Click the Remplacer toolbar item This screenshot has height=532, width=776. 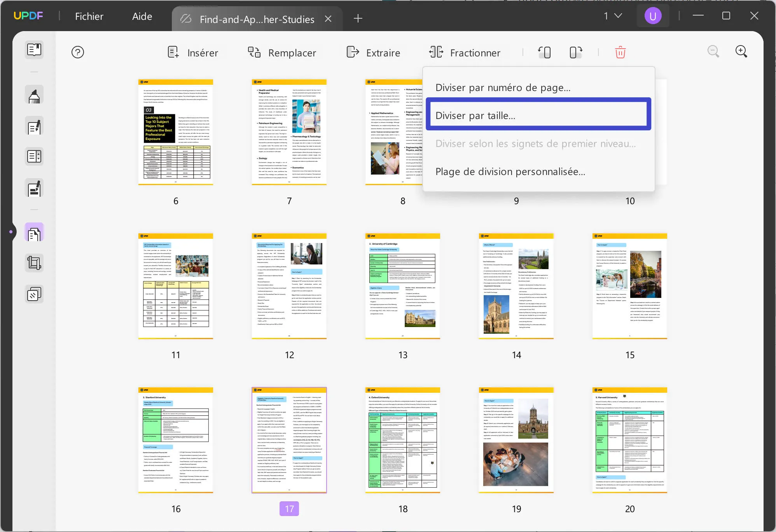(283, 52)
